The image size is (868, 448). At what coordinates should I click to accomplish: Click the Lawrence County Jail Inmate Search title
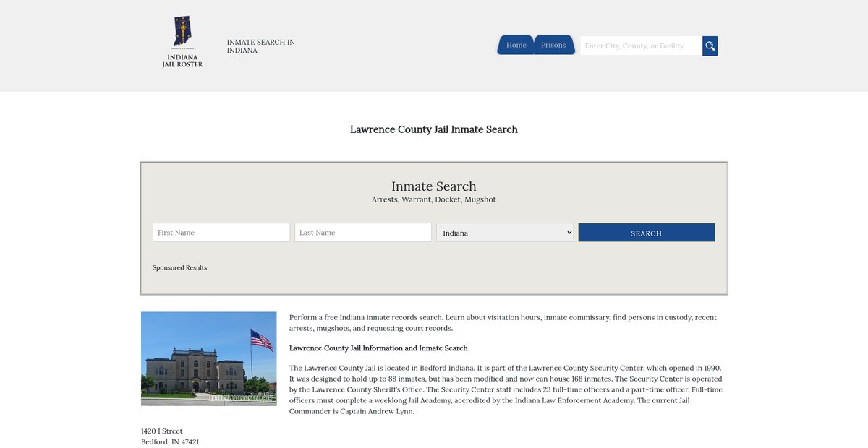434,129
